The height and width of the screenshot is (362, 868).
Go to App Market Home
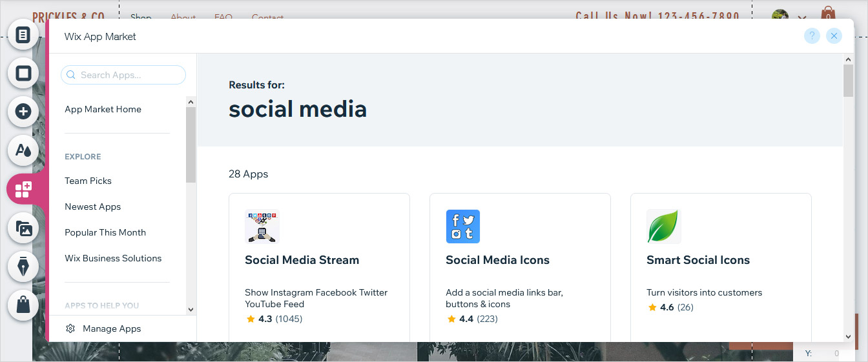tap(103, 109)
